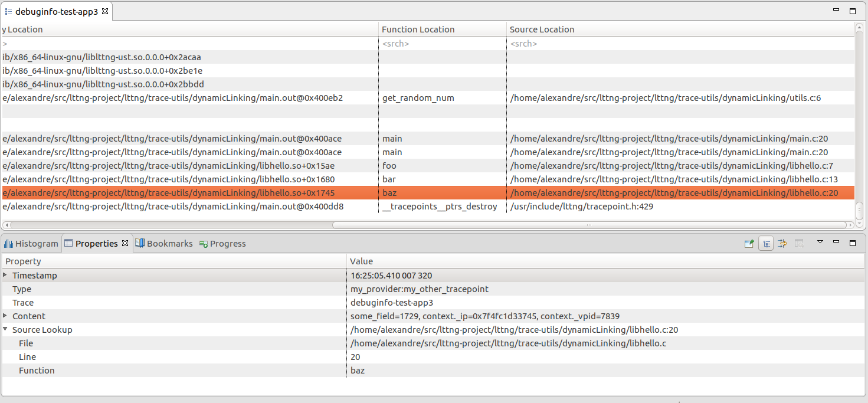Switch to the Histogram tab
Viewport: 868px width, 403px height.
[x=32, y=244]
